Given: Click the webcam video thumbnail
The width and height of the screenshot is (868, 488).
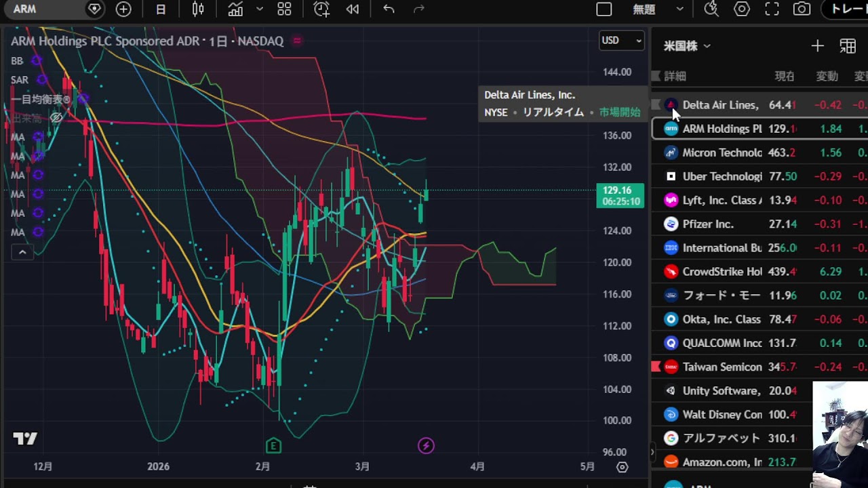Looking at the screenshot, I should 840,434.
